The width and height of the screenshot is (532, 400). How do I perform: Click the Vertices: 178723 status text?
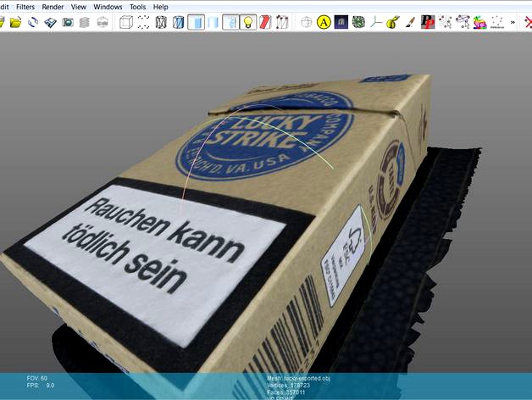(x=288, y=386)
